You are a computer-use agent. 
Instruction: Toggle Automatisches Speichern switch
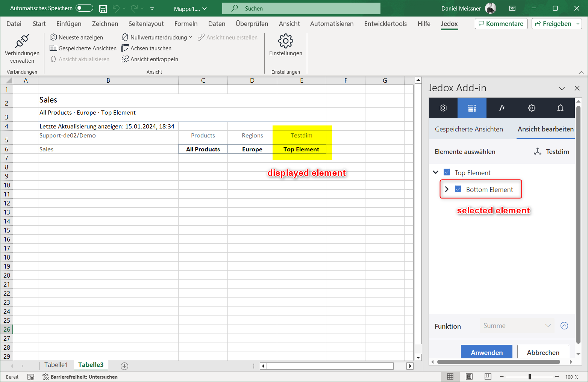[x=84, y=8]
